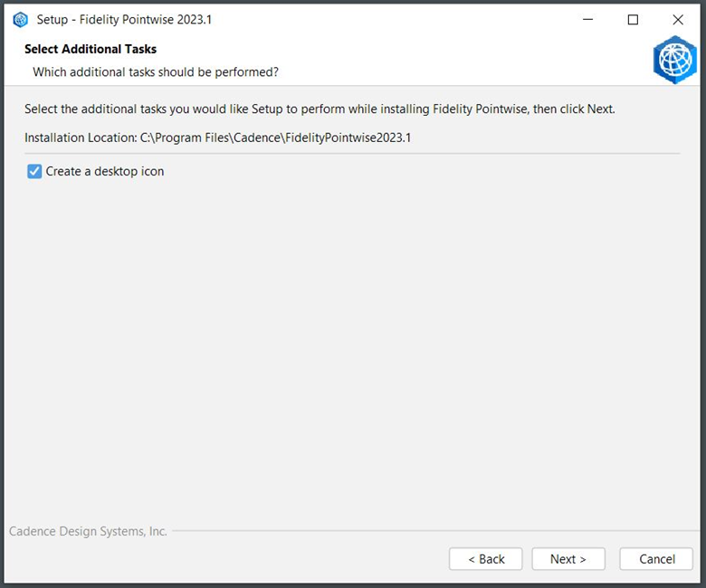Click the instruction text about additional tasks
Viewport: 706px width, 588px height.
pyautogui.click(x=320, y=109)
